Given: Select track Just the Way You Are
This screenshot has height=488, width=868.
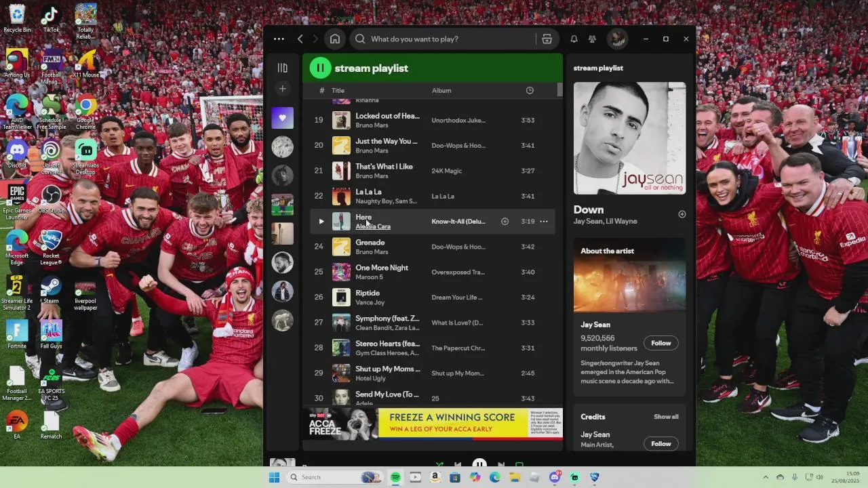Looking at the screenshot, I should tap(433, 146).
